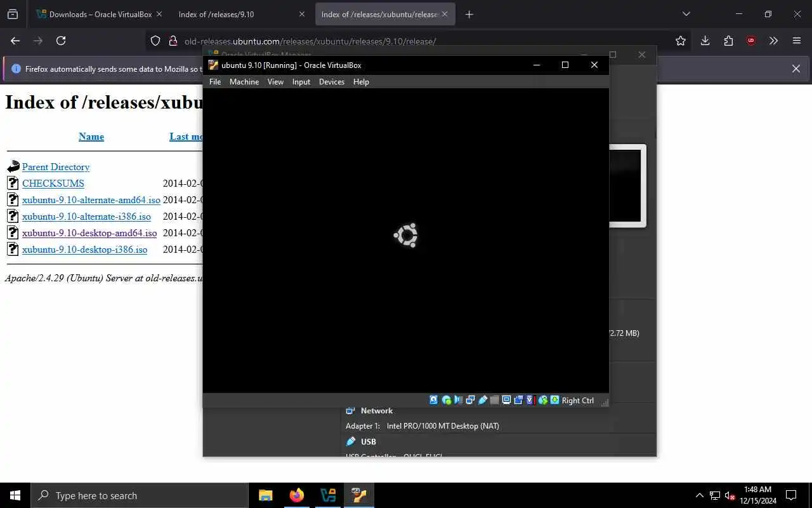Screen dimensions: 812x508
Task: Click the Type here to search box
Action: [x=140, y=495]
